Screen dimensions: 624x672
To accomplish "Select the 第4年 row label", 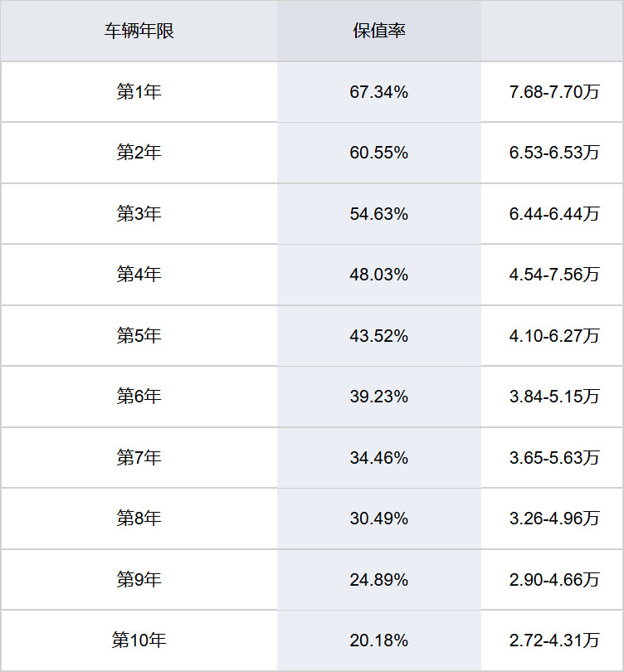I will 139,275.
